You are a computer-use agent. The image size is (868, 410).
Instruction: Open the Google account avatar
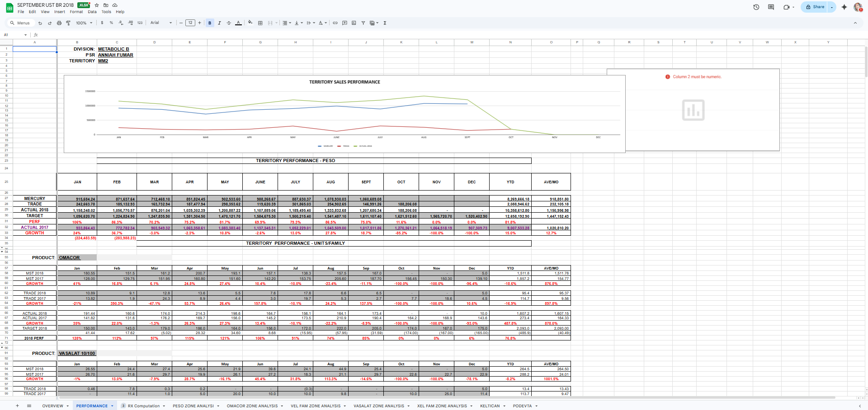(x=858, y=7)
